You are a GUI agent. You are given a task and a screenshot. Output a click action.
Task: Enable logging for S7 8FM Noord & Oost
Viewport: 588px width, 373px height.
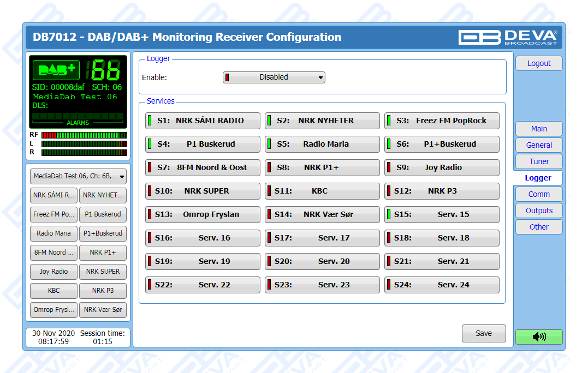click(x=203, y=168)
